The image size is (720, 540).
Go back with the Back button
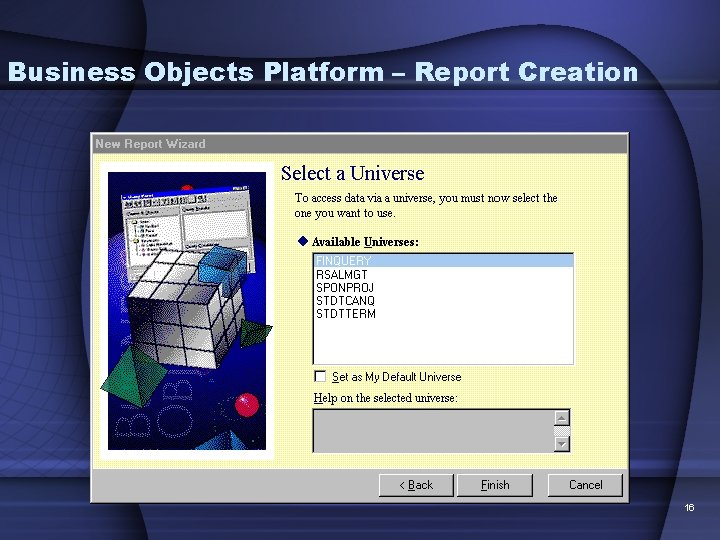(416, 485)
